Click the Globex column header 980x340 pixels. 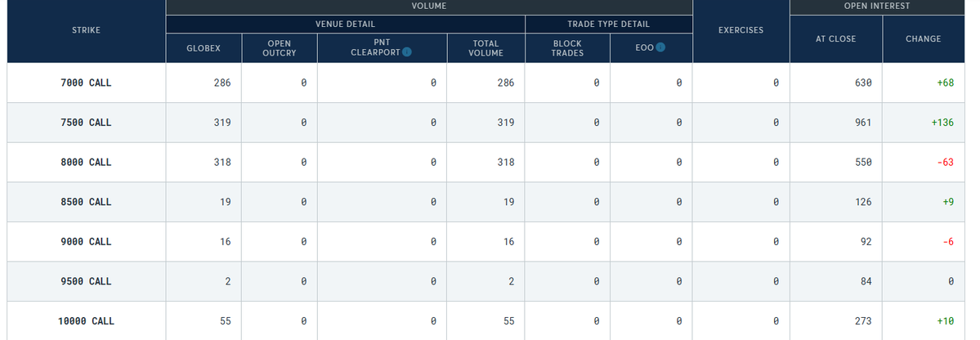(204, 49)
